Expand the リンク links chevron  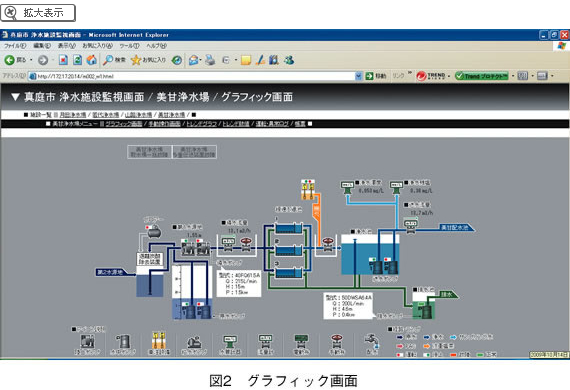tap(410, 73)
